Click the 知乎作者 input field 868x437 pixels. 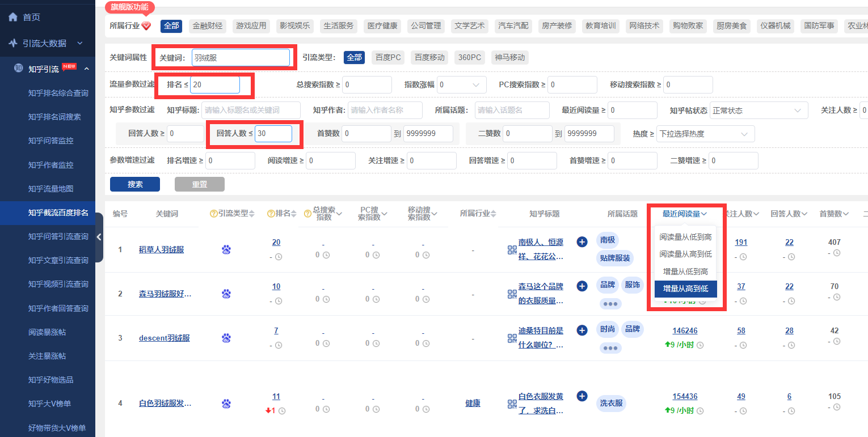click(x=385, y=110)
